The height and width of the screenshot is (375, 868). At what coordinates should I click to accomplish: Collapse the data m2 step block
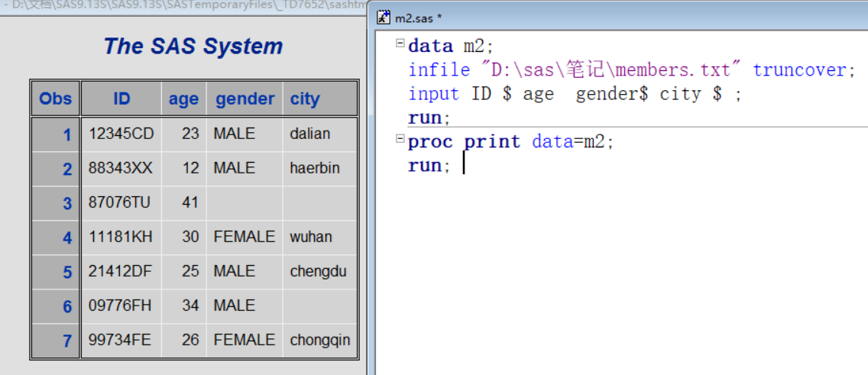pos(400,44)
